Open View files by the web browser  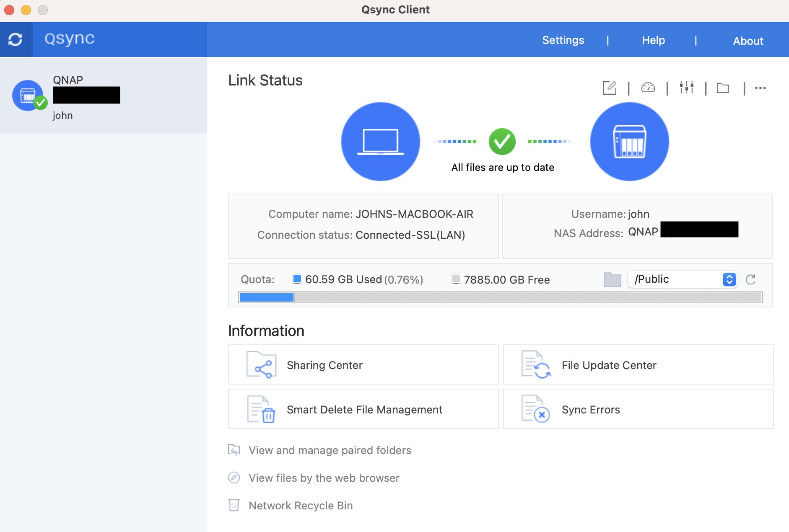coord(324,478)
